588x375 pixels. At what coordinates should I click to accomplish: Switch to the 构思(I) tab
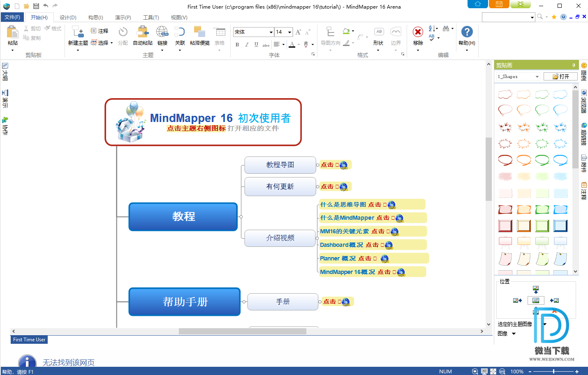coord(96,18)
